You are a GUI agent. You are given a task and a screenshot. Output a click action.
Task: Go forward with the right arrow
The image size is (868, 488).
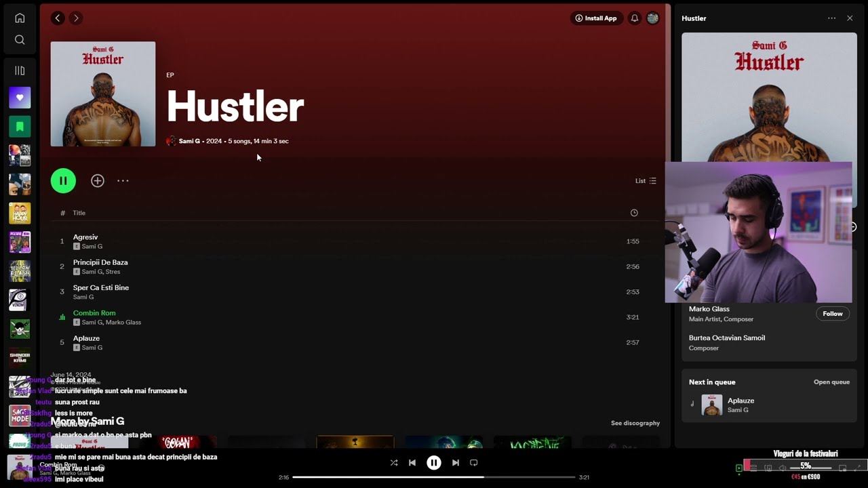(x=76, y=18)
